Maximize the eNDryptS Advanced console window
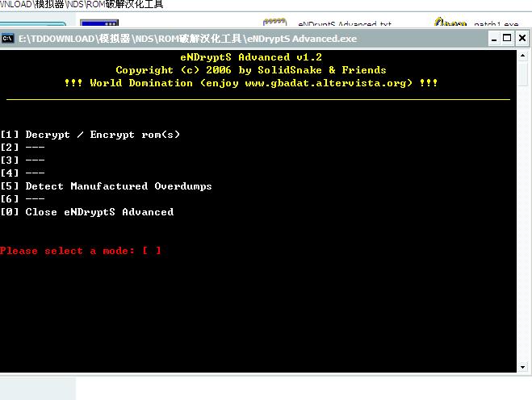This screenshot has width=532, height=400. pos(507,38)
